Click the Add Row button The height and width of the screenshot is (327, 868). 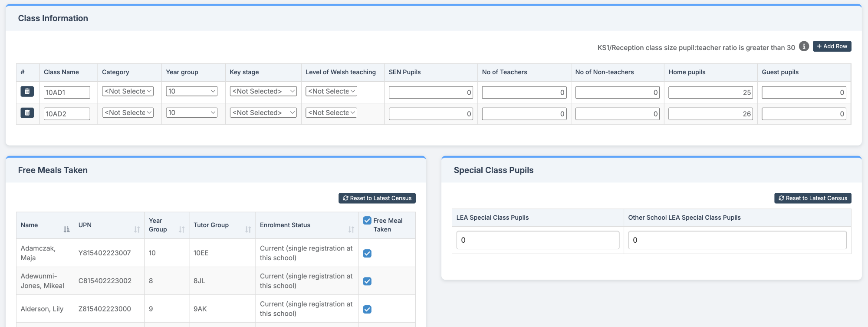click(832, 46)
